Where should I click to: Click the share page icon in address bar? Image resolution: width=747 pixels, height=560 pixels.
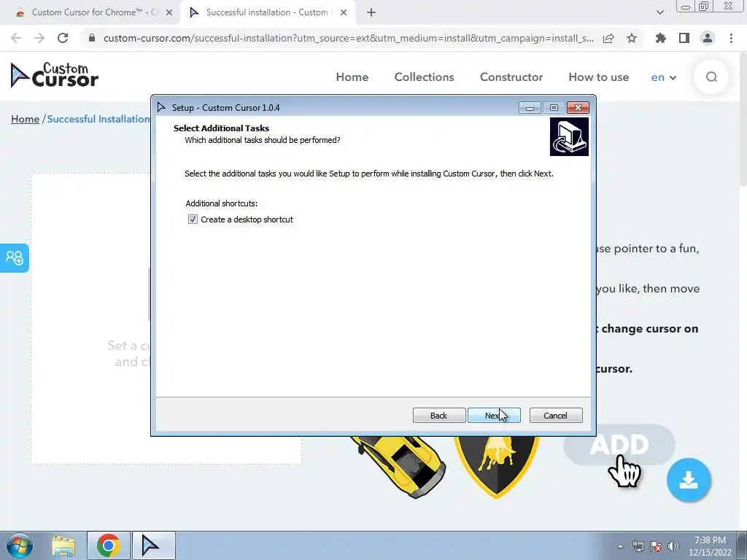[x=608, y=38]
